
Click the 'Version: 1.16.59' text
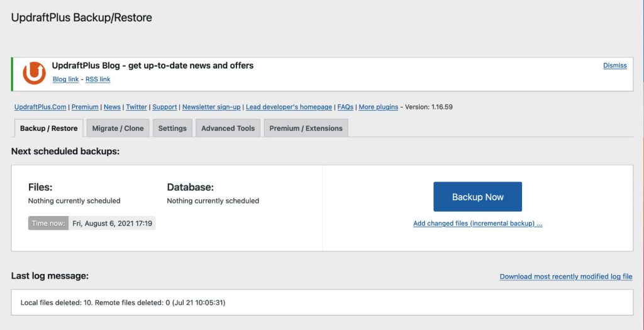429,107
